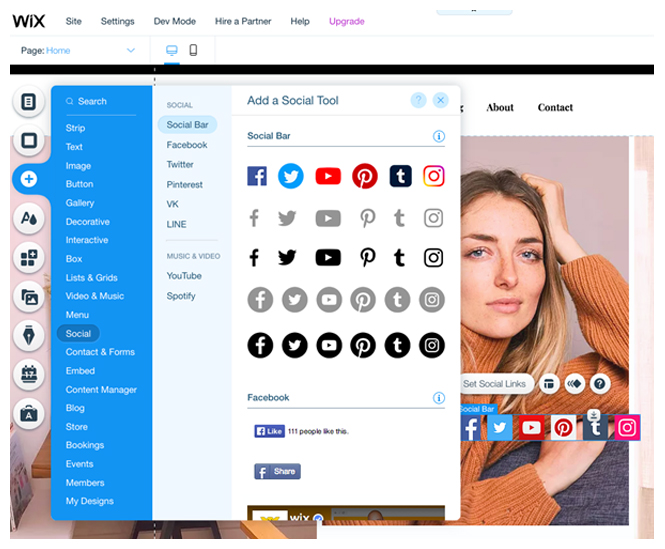Click the Instagram icon in the site's social bar
665x549 pixels.
627,428
